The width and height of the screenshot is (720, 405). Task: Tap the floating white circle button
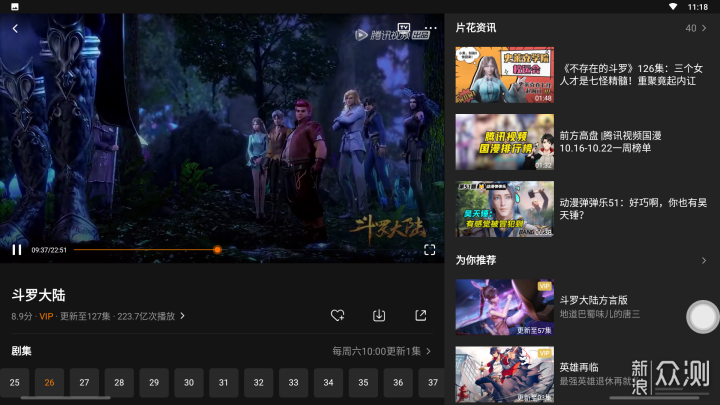coord(702,317)
